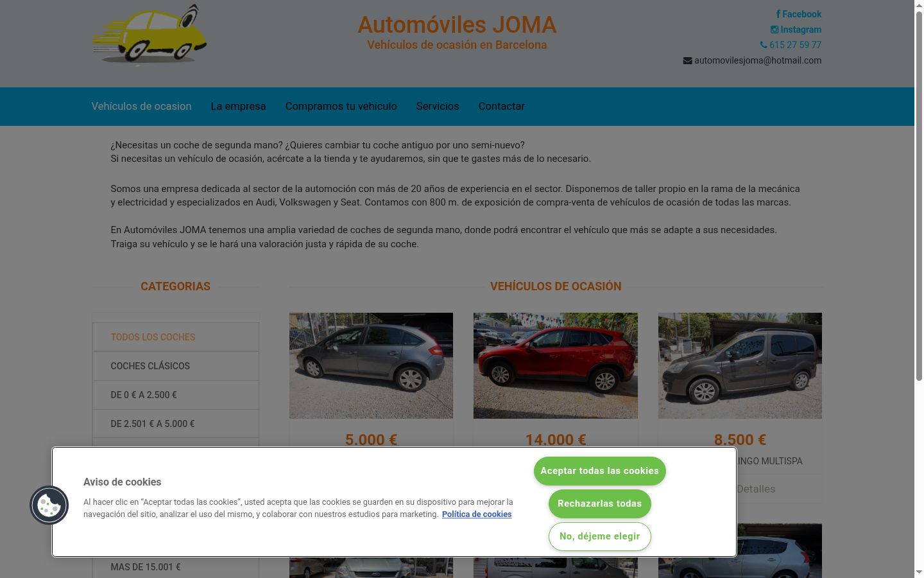Go to La empresa page
Image resolution: width=924 pixels, height=578 pixels.
[x=238, y=107]
